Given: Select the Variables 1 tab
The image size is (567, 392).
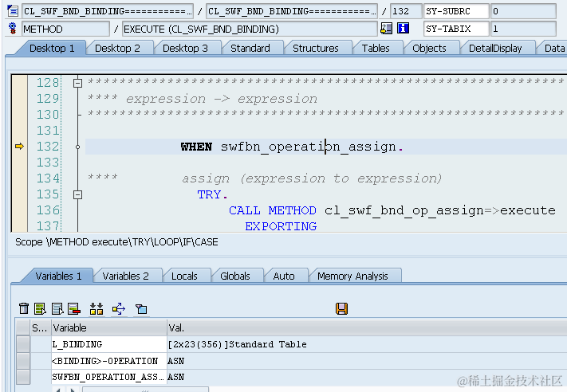Looking at the screenshot, I should coord(58,276).
